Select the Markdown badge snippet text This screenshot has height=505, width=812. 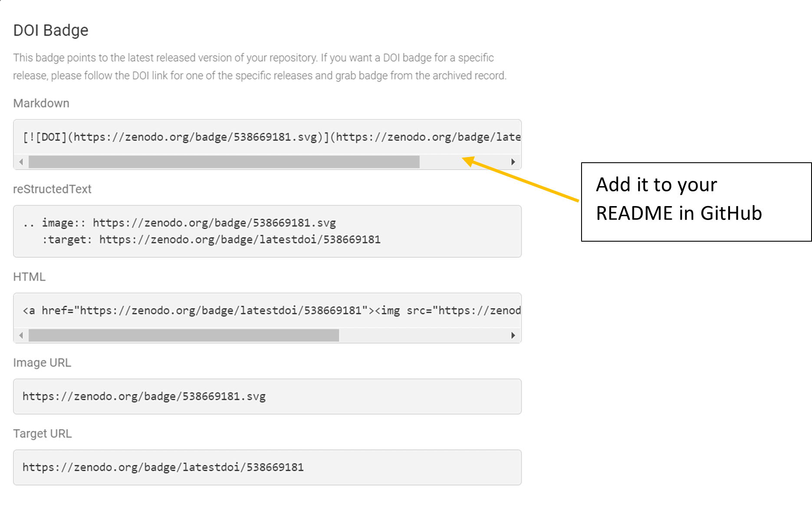[x=269, y=137]
